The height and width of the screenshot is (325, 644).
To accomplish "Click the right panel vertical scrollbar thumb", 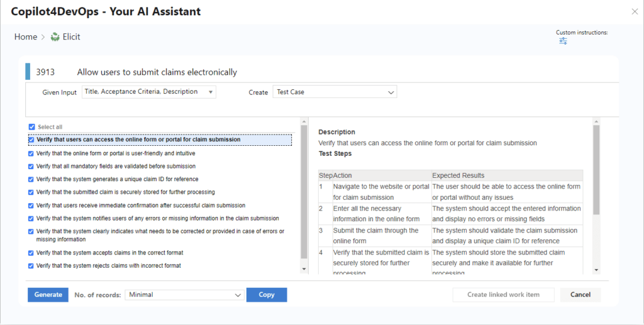I will [x=596, y=170].
